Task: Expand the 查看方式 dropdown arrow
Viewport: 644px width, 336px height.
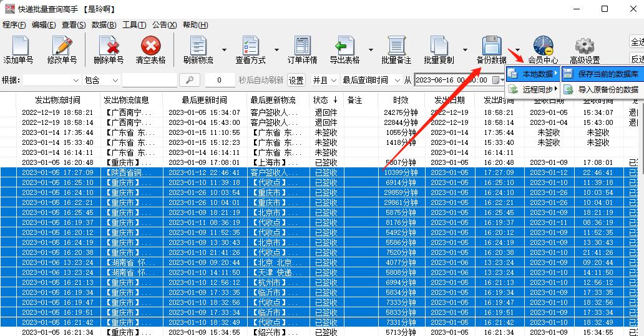Action: (x=276, y=50)
